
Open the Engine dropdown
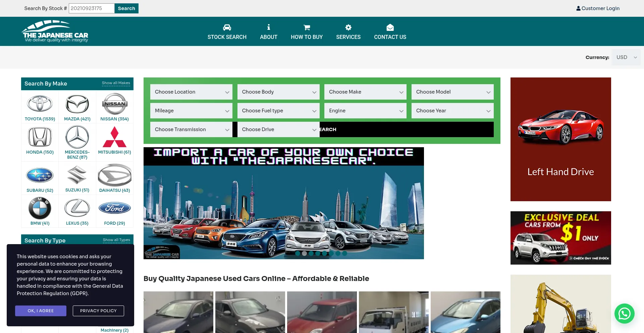pyautogui.click(x=365, y=111)
